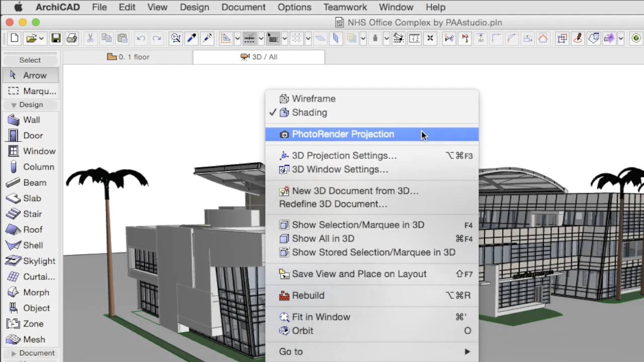Image resolution: width=644 pixels, height=362 pixels.
Task: Open dropdown arrow next to Gravity icon
Action: [x=386, y=38]
